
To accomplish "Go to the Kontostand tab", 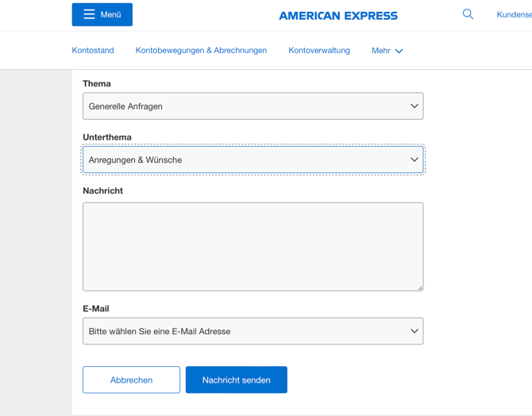I will pyautogui.click(x=93, y=50).
